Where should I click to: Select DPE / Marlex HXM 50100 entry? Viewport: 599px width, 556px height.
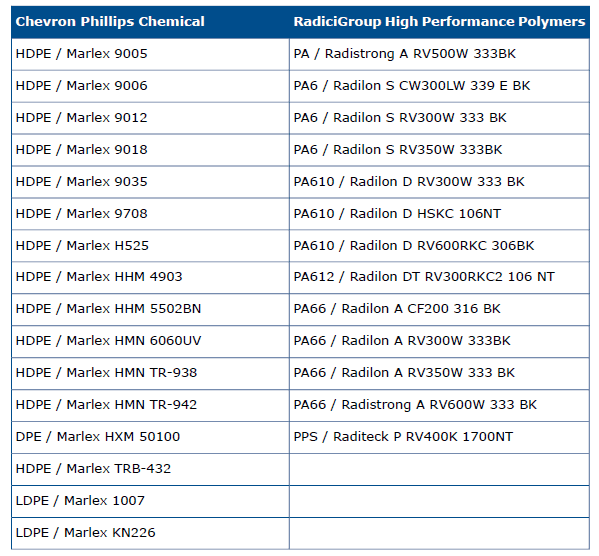point(150,437)
